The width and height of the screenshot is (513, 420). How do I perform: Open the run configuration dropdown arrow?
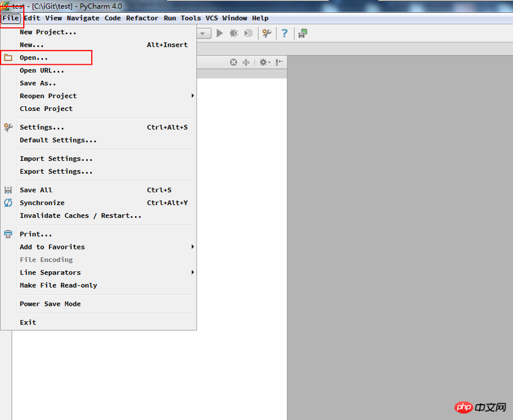(203, 33)
